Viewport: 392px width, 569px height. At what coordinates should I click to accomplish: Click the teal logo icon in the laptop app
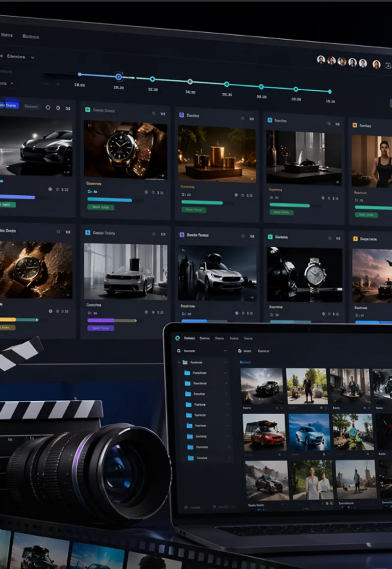pos(177,338)
